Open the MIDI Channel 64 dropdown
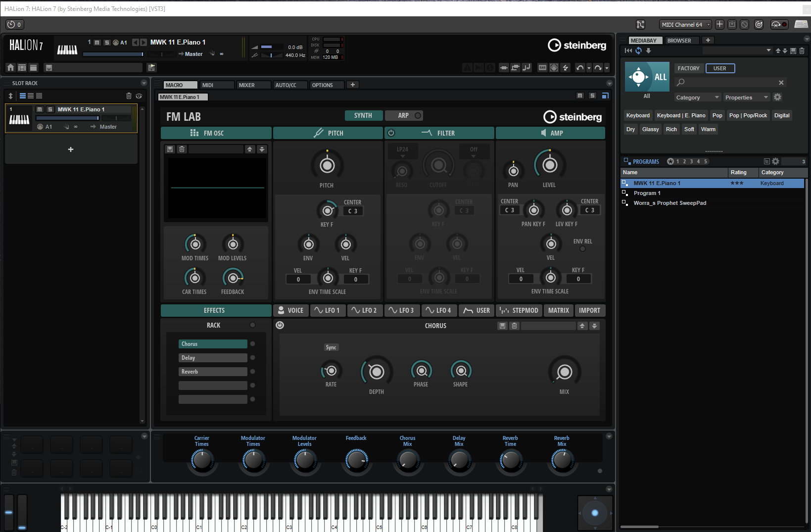 click(685, 25)
